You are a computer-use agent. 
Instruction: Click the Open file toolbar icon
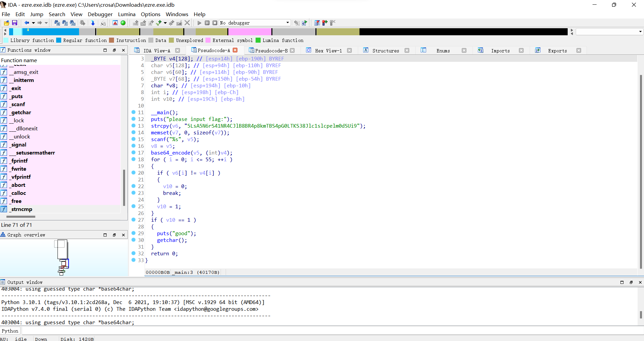point(6,23)
